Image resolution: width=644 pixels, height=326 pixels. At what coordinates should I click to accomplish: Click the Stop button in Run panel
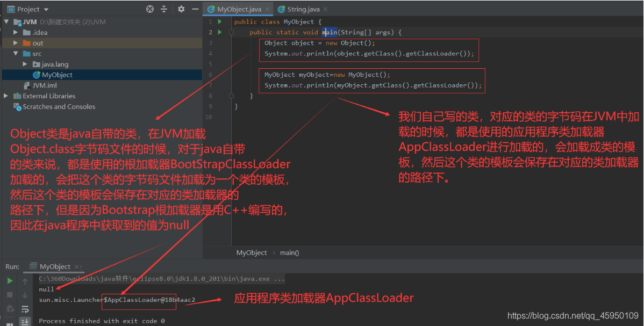coord(10,295)
